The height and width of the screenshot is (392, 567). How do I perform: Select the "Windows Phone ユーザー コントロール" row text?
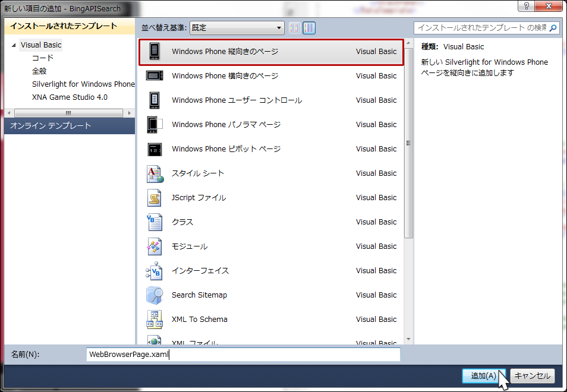237,100
